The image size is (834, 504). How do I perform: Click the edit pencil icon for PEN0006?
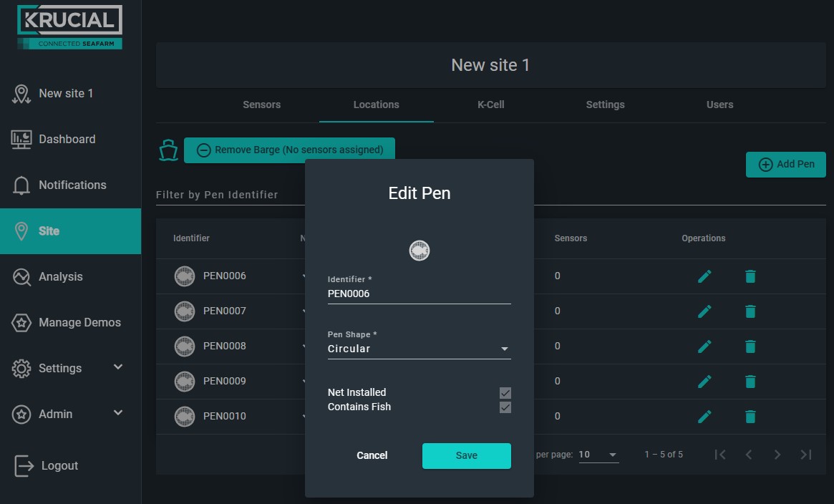[x=704, y=276]
